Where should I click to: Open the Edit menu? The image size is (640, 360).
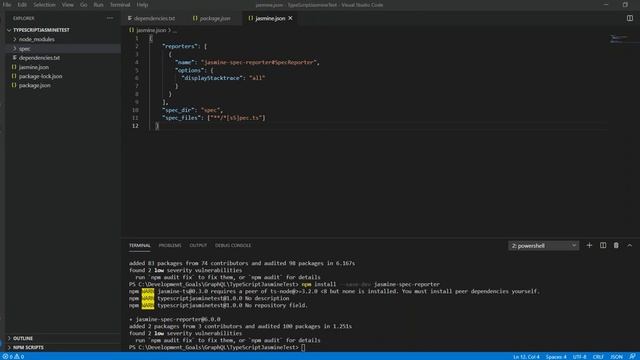[x=22, y=5]
